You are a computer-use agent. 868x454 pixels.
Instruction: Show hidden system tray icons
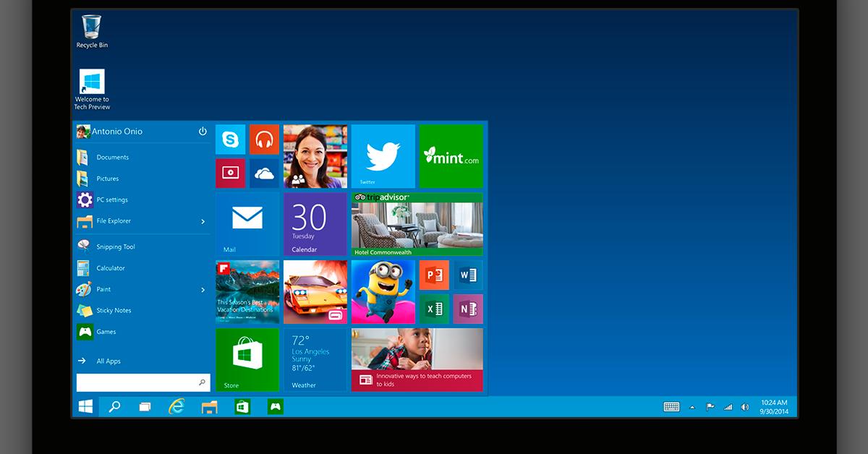692,408
